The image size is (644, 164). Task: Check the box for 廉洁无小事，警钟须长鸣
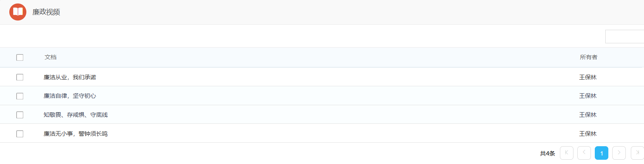point(20,134)
